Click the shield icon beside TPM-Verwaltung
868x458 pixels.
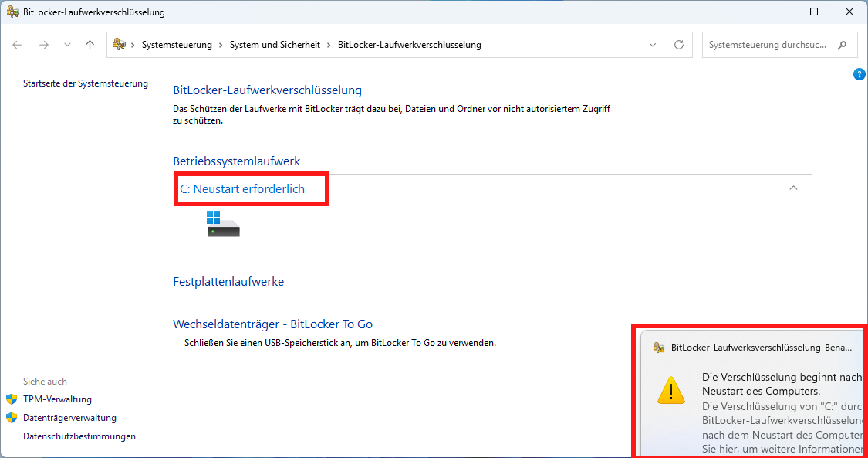pyautogui.click(x=12, y=399)
